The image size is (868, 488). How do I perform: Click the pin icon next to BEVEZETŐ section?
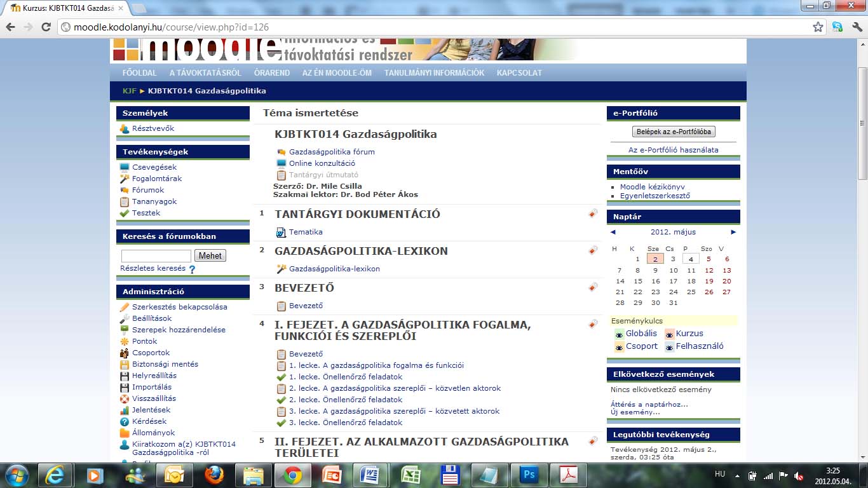(593, 287)
